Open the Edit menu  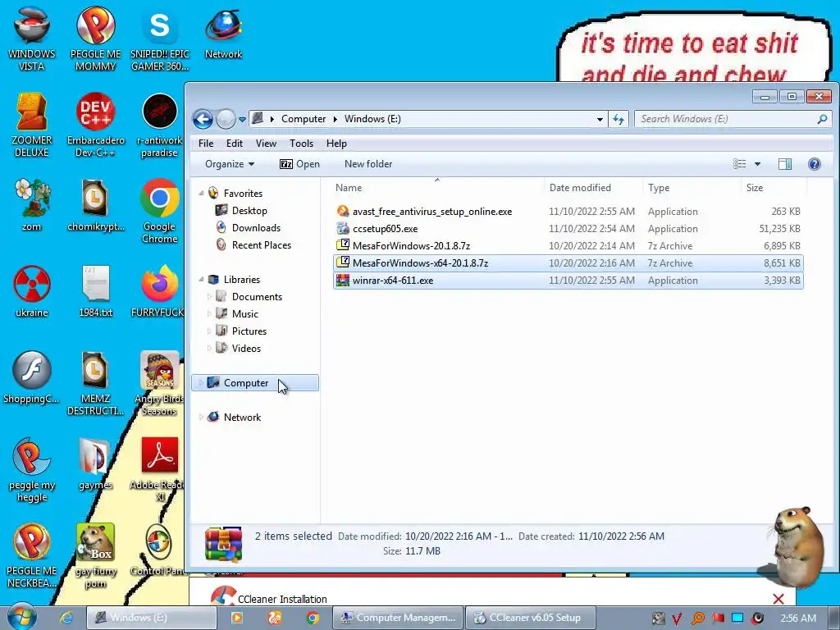pyautogui.click(x=234, y=144)
